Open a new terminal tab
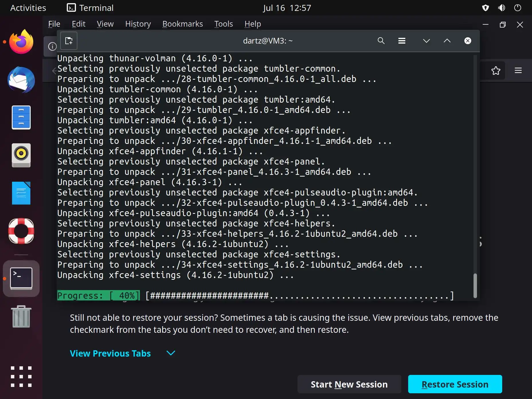This screenshot has width=532, height=399. 69,41
